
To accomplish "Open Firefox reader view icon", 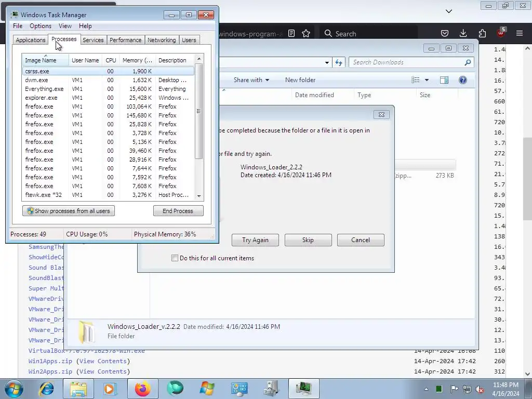I will coord(291,33).
